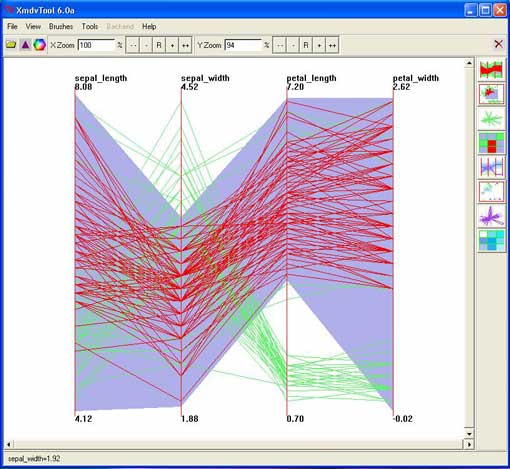Screen dimensions: 510x469
Task: Open file using yellow folder icon
Action: pyautogui.click(x=11, y=45)
